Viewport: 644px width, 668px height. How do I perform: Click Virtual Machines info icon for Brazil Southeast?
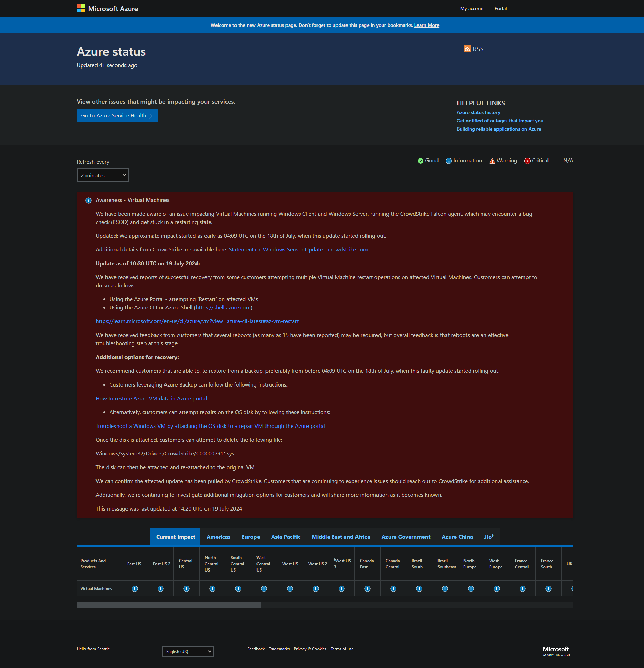(x=445, y=589)
